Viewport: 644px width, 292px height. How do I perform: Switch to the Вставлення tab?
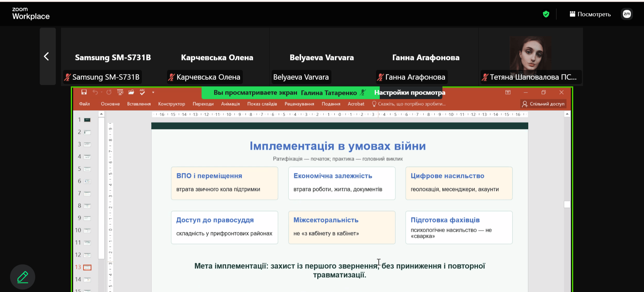[x=139, y=104]
